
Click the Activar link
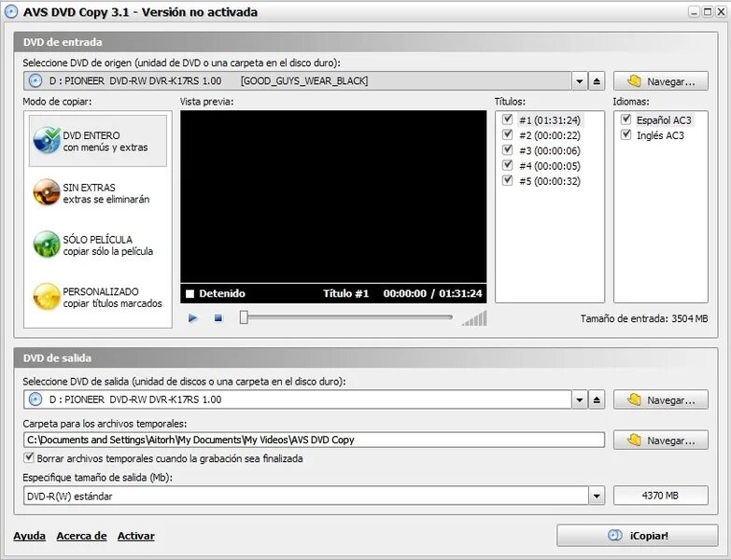click(x=135, y=536)
